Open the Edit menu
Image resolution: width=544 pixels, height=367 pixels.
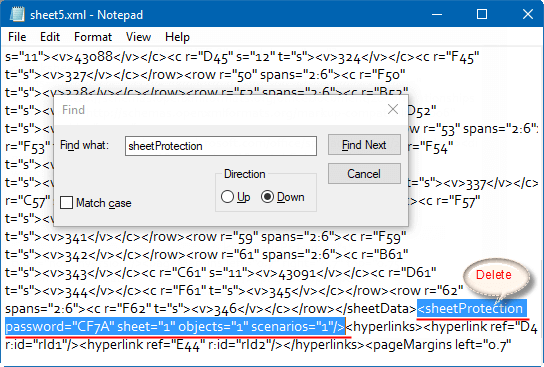point(50,37)
